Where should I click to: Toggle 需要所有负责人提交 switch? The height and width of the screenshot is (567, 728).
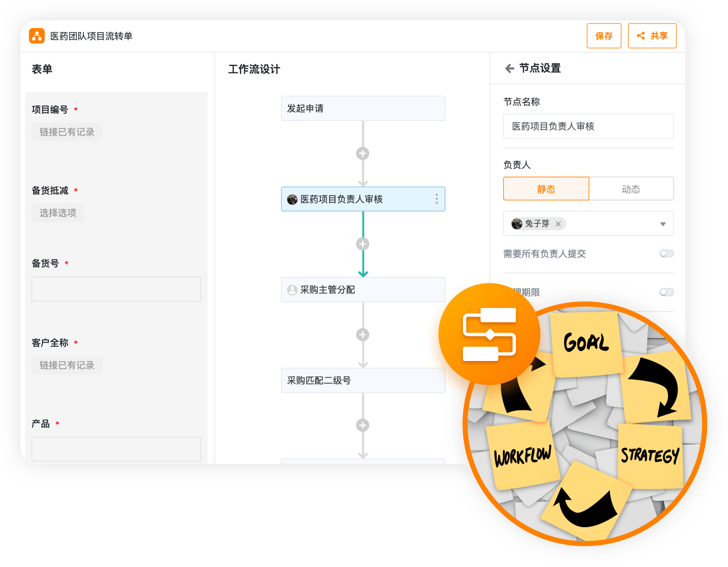point(666,253)
